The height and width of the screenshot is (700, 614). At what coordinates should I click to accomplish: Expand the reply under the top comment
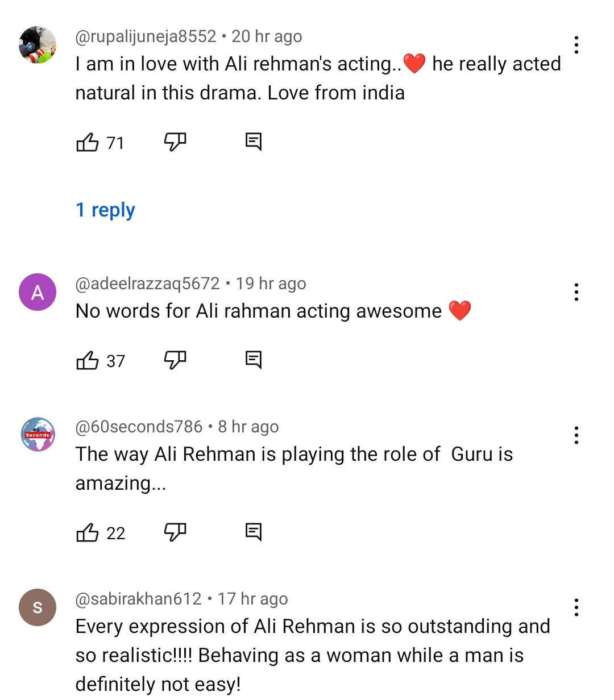click(x=106, y=210)
